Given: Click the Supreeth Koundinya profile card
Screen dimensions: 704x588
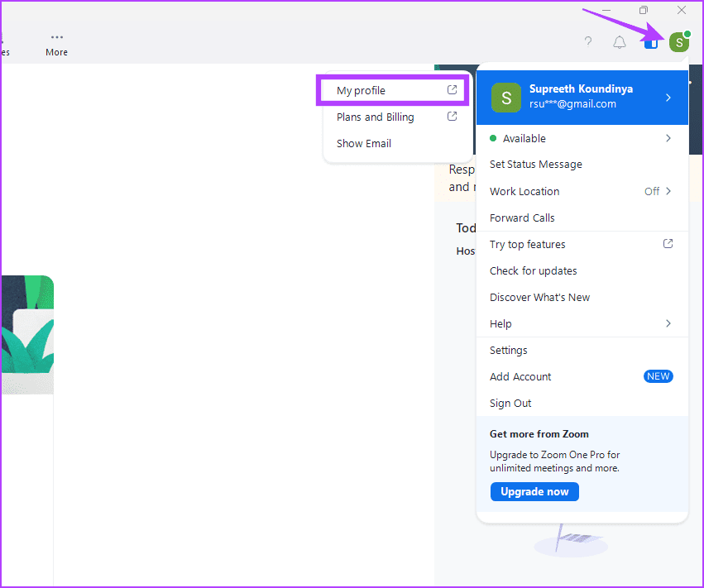Looking at the screenshot, I should 571,97.
